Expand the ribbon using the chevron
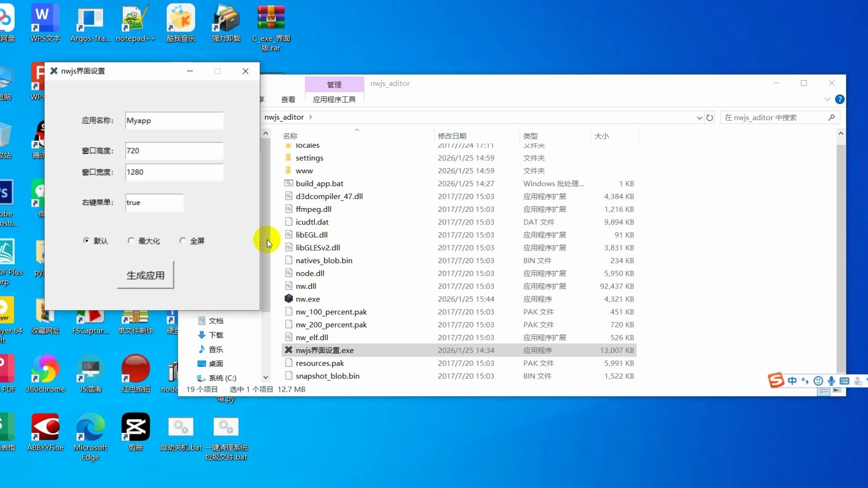The height and width of the screenshot is (488, 868). 827,99
